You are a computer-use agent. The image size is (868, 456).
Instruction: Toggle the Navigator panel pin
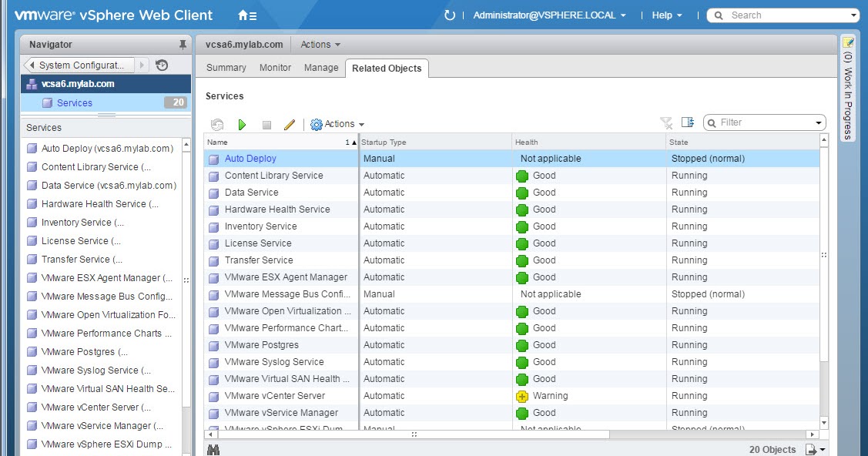coord(184,44)
